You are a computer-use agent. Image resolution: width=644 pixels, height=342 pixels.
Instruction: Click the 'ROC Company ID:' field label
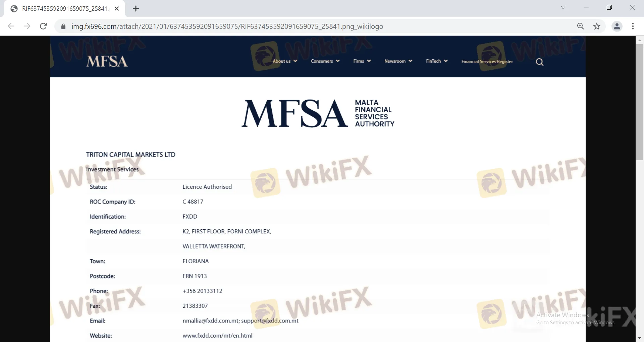(x=113, y=202)
